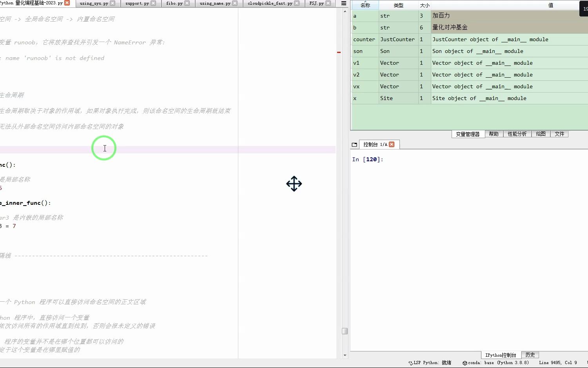Click the JustCounter type cell

(398, 39)
